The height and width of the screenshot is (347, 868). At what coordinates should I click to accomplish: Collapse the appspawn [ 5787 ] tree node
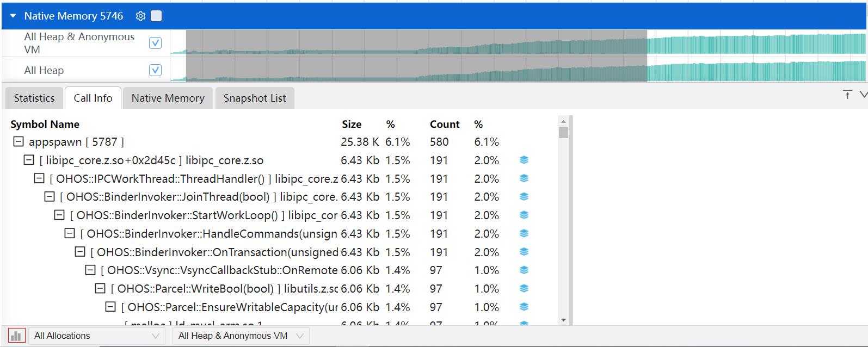(19, 142)
